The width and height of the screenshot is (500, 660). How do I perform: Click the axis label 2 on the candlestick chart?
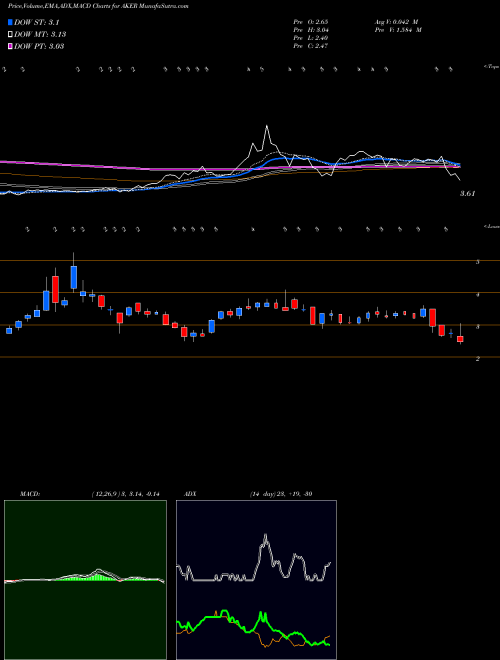click(x=477, y=359)
